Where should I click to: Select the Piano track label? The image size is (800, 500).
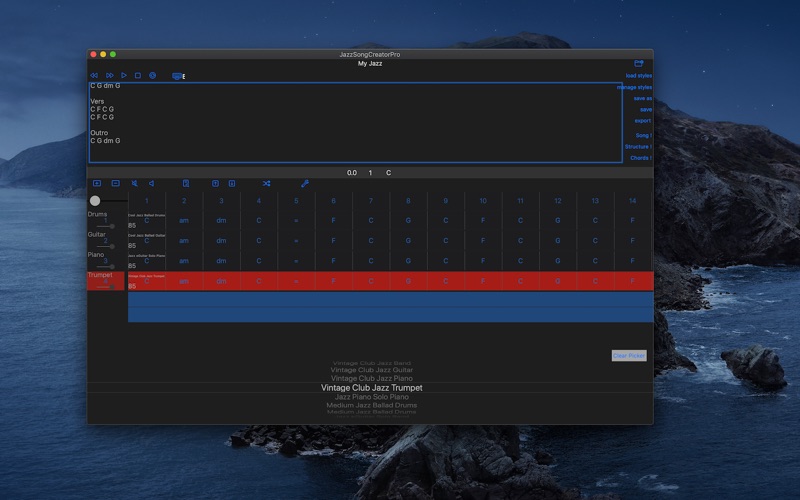coord(96,255)
